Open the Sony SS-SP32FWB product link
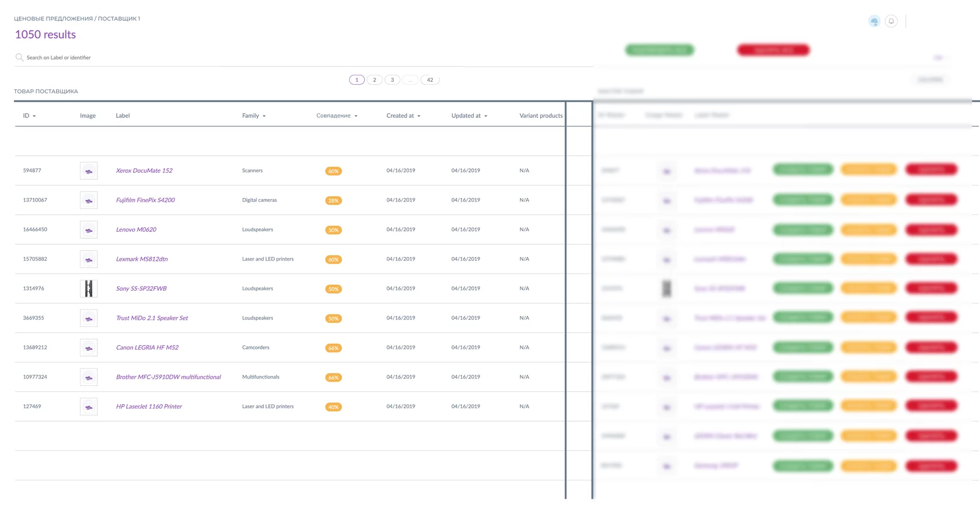 pyautogui.click(x=141, y=288)
